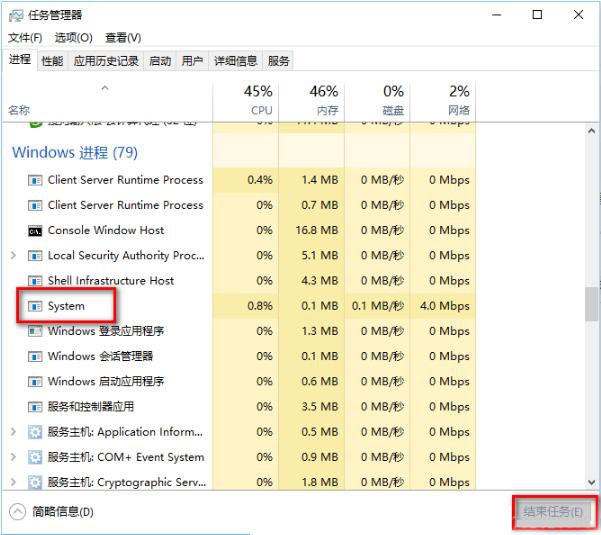Screen dimensions: 601x535
Task: Click the Windows 进程 (79) group heading
Action: click(x=75, y=153)
